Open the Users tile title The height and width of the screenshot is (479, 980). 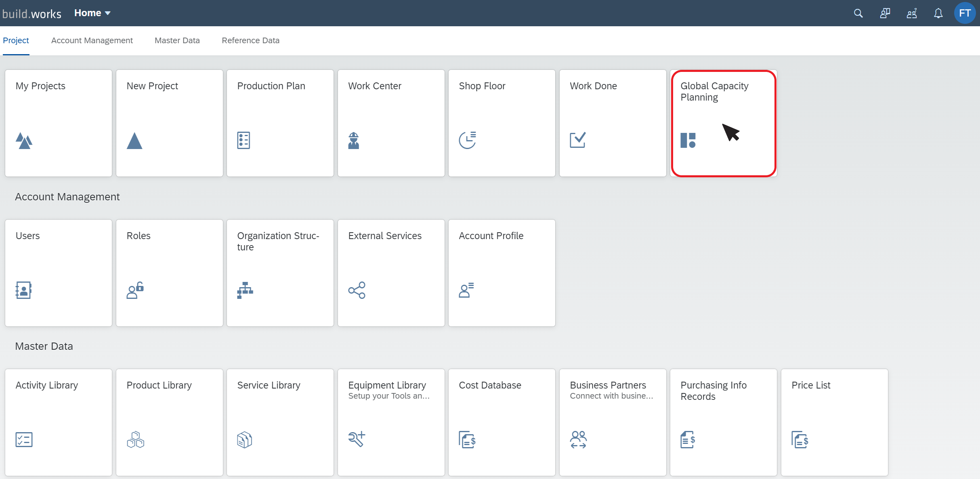click(27, 236)
